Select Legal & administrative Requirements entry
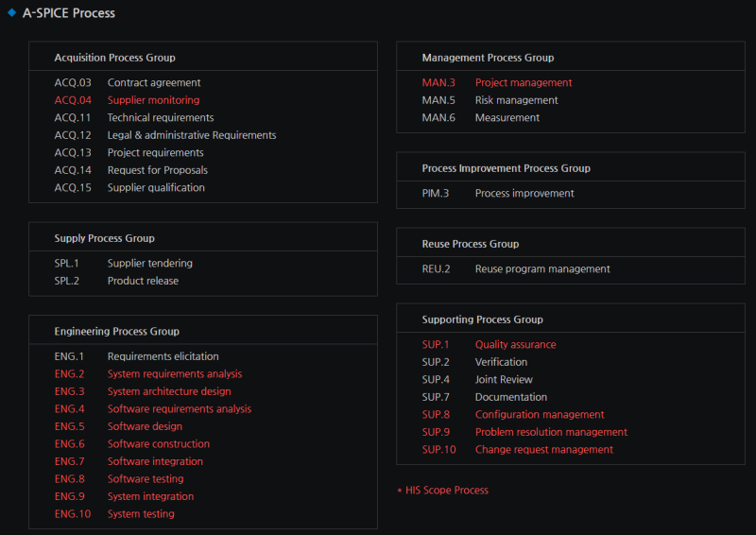 click(192, 135)
